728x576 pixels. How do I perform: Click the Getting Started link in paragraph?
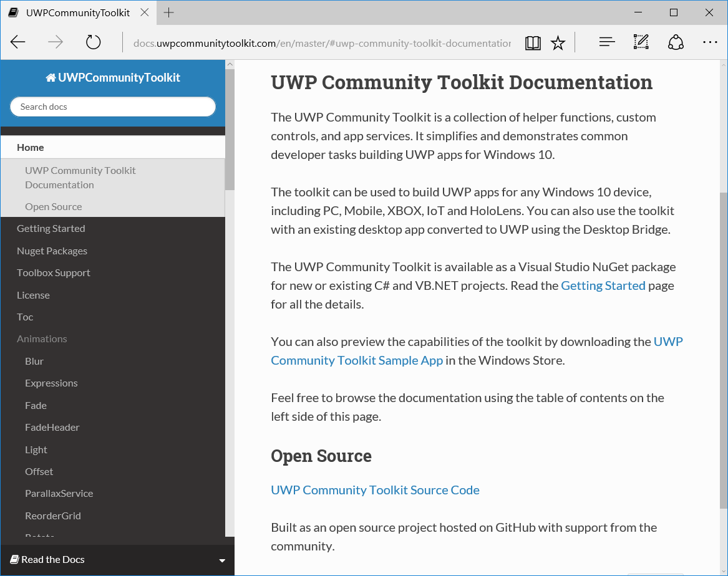click(603, 286)
